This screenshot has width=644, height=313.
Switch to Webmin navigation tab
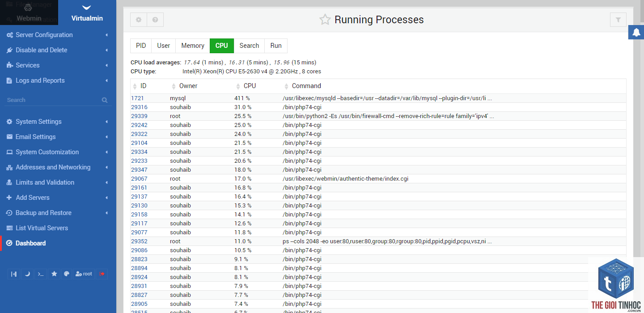tap(29, 13)
